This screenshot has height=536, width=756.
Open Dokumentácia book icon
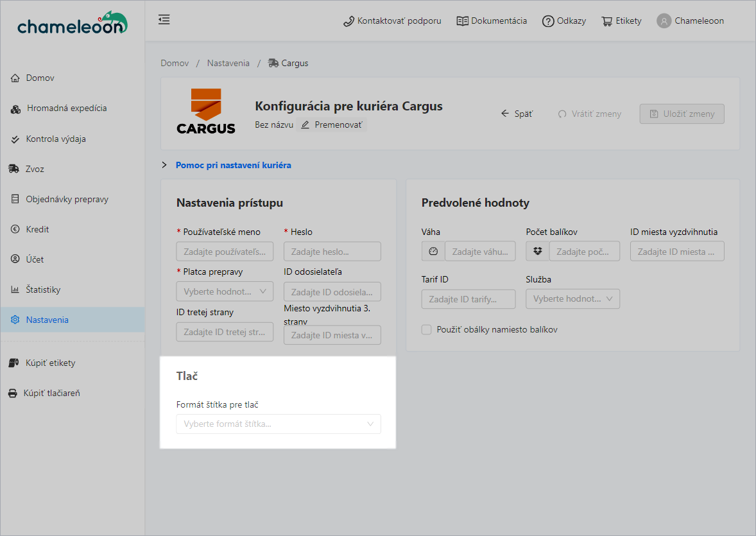click(x=462, y=21)
